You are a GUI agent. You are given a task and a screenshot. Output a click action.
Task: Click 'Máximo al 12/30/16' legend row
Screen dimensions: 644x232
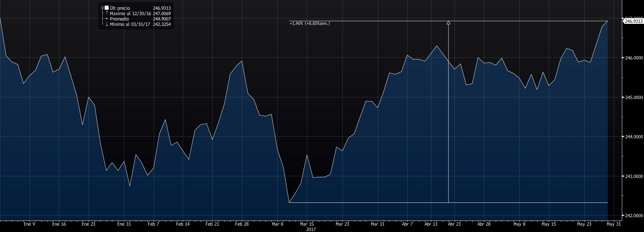click(x=130, y=13)
